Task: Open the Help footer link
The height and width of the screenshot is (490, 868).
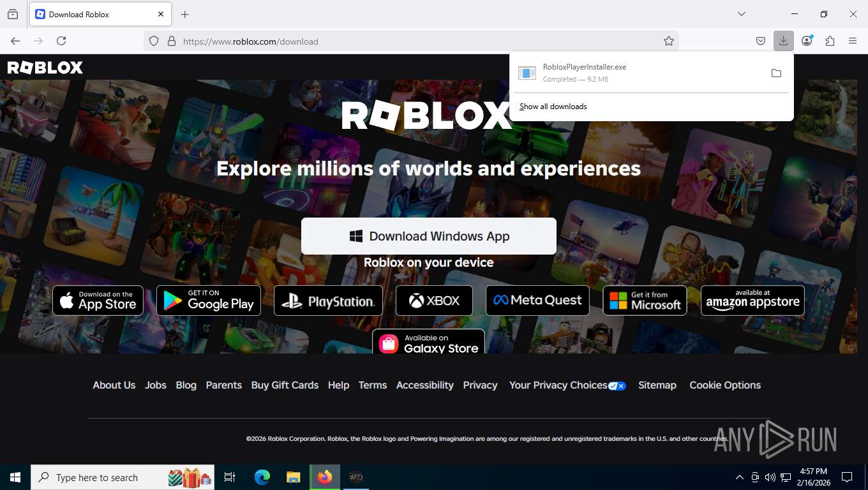Action: (338, 385)
